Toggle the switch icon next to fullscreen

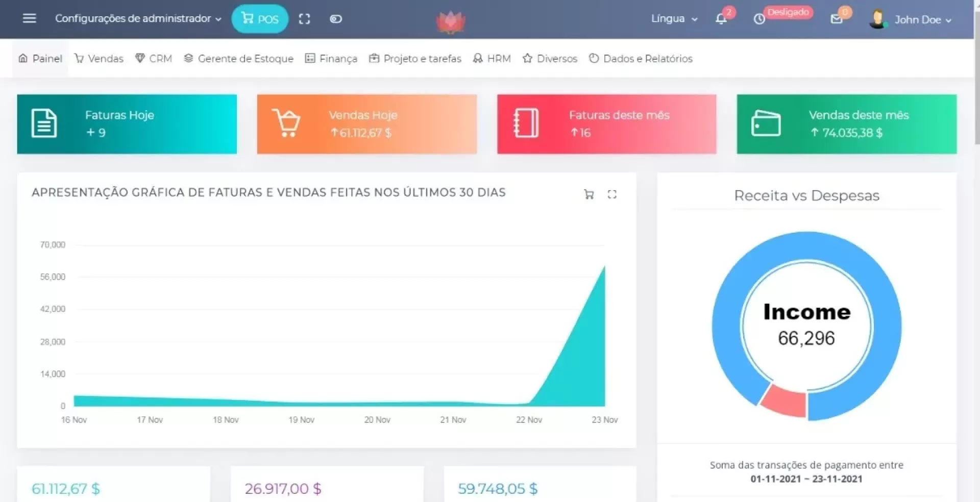click(x=335, y=19)
